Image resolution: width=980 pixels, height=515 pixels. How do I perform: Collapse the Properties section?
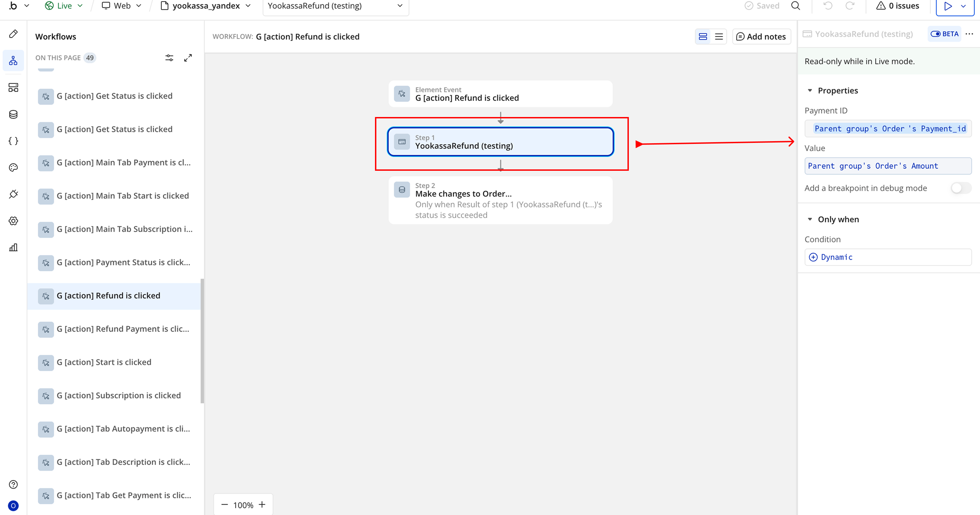pyautogui.click(x=810, y=90)
